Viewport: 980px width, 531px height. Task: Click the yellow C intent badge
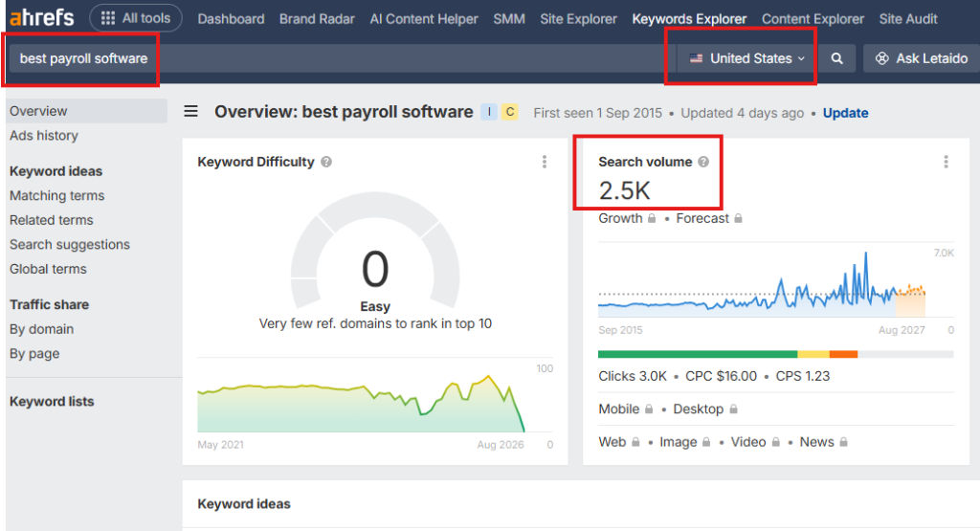[x=510, y=112]
